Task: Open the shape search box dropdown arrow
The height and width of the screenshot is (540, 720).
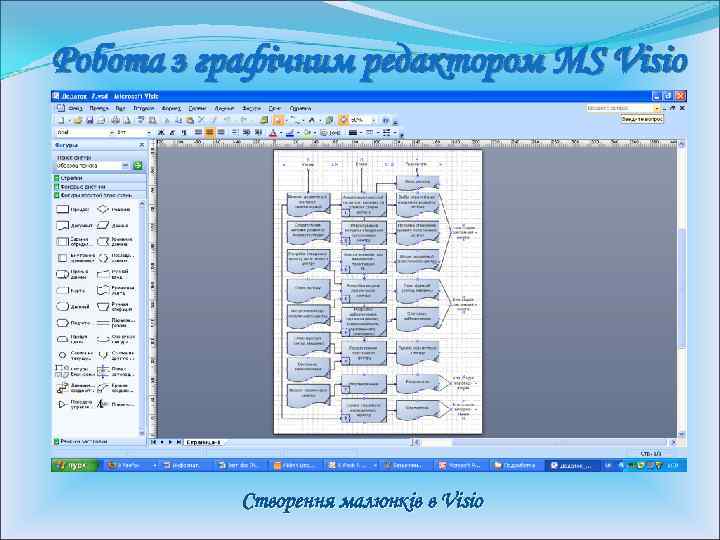Action: tap(125, 165)
